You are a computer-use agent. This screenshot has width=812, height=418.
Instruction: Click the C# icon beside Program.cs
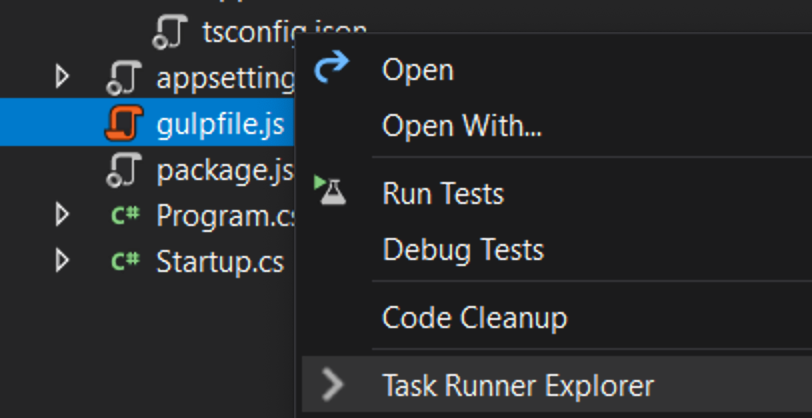click(x=125, y=215)
